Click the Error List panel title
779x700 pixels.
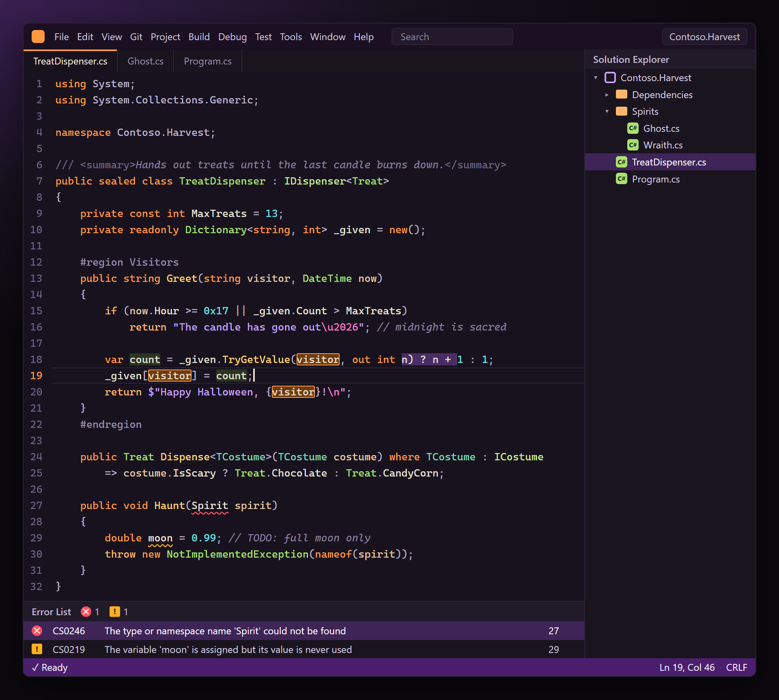tap(51, 612)
